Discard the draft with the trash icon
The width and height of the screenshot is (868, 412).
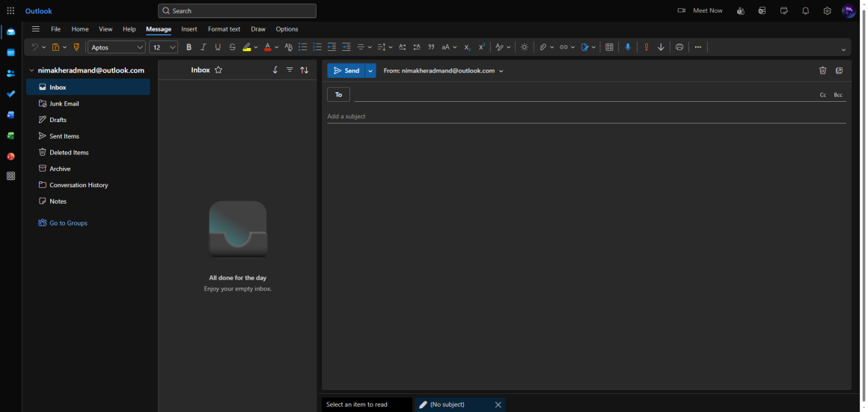point(823,70)
